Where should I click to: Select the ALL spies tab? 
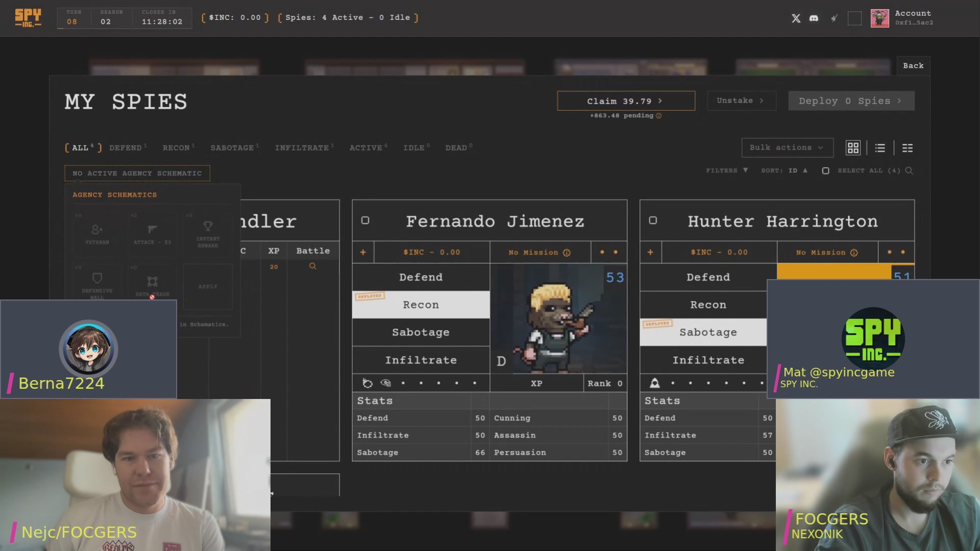point(83,148)
